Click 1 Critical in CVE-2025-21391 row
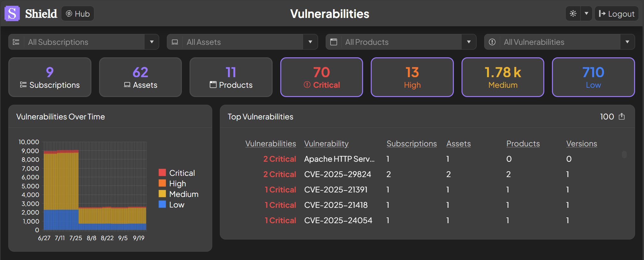 (280, 190)
